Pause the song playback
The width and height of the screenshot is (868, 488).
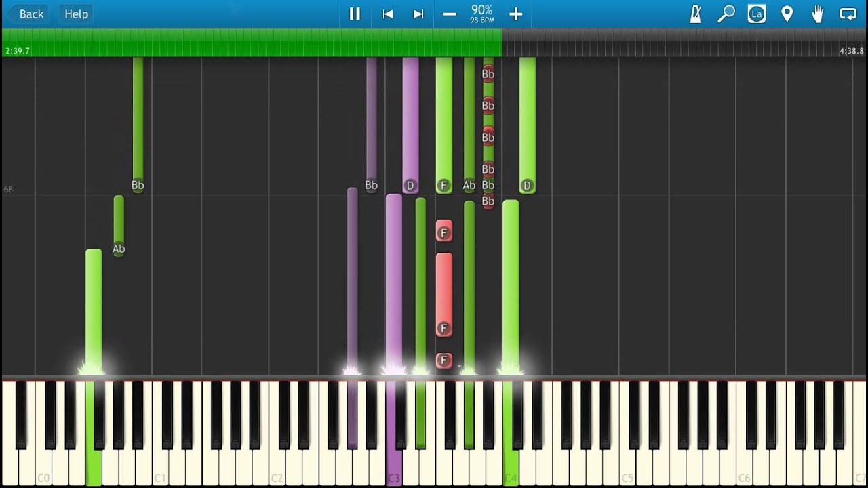coord(355,14)
